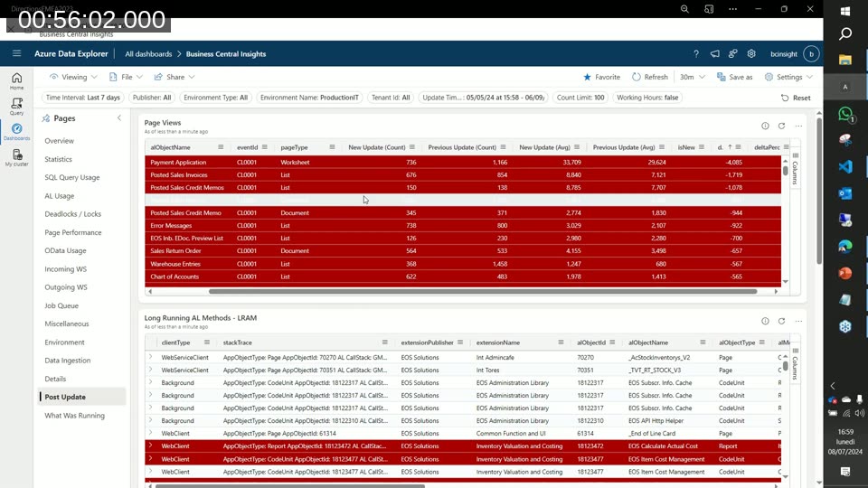Open extensionName column menu
This screenshot has height=488, width=868.
pos(561,343)
